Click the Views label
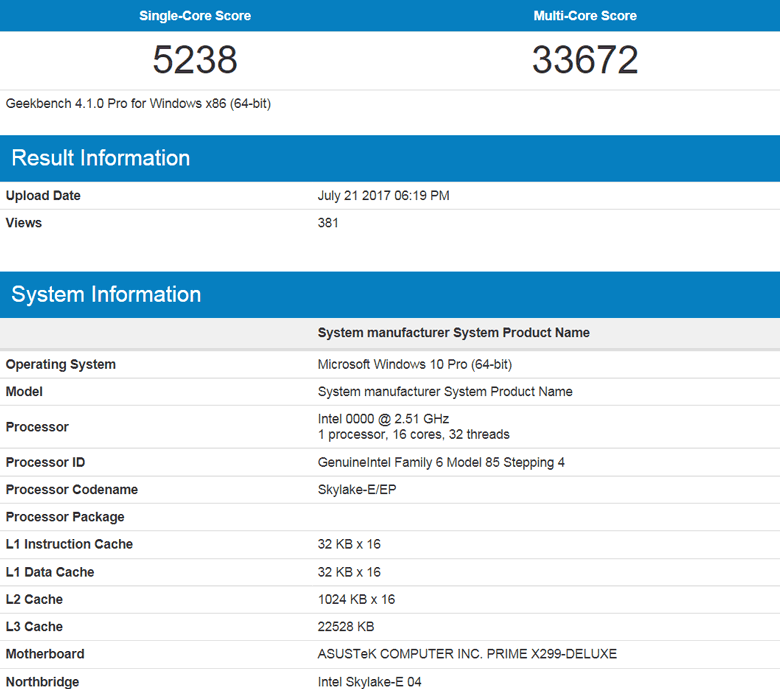780x689 pixels. (x=23, y=222)
